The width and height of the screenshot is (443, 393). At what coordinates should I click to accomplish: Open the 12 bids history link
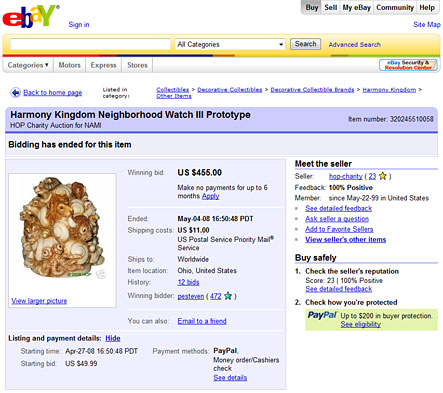[x=188, y=282]
